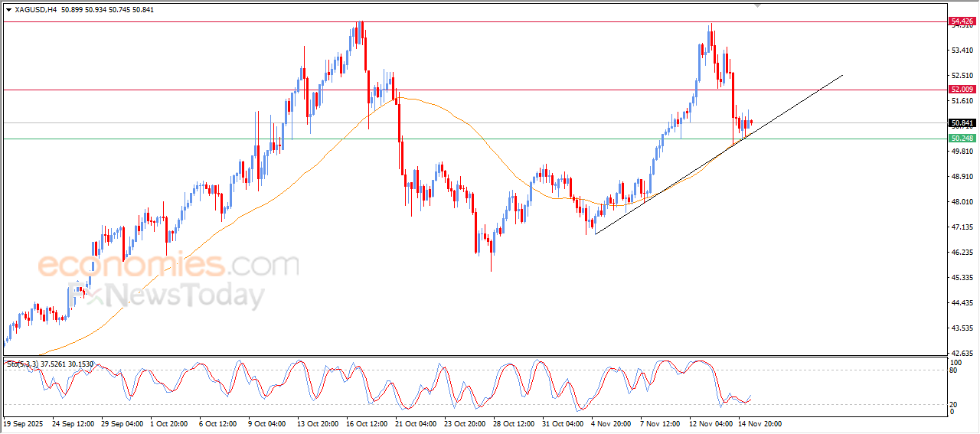Click the 14 Nov 20:00 date label
This screenshot has height=434, width=980.
click(x=759, y=423)
